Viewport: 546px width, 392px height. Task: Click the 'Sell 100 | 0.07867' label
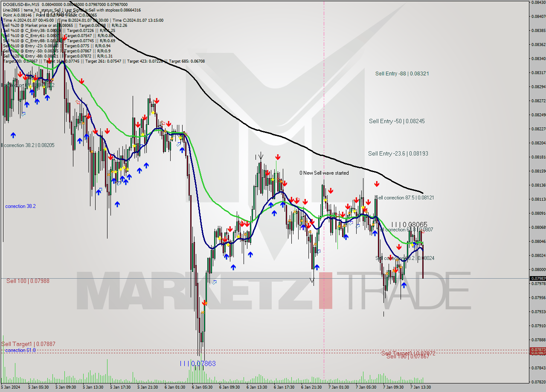click(408, 357)
